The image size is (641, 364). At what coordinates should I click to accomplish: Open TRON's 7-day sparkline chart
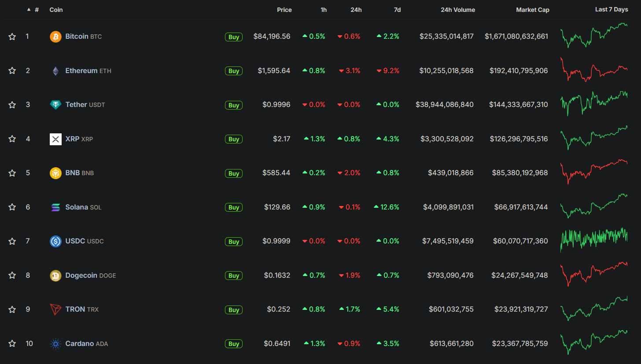(x=594, y=308)
